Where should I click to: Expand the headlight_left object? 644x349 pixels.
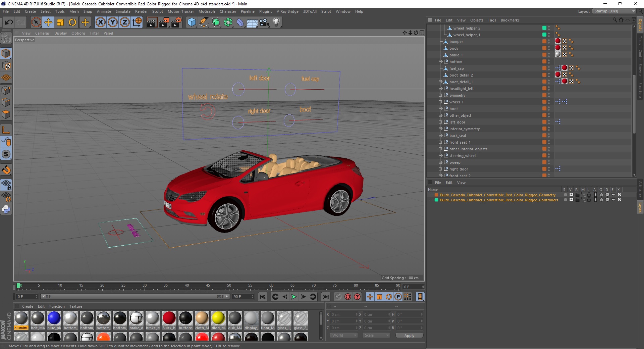pos(440,89)
